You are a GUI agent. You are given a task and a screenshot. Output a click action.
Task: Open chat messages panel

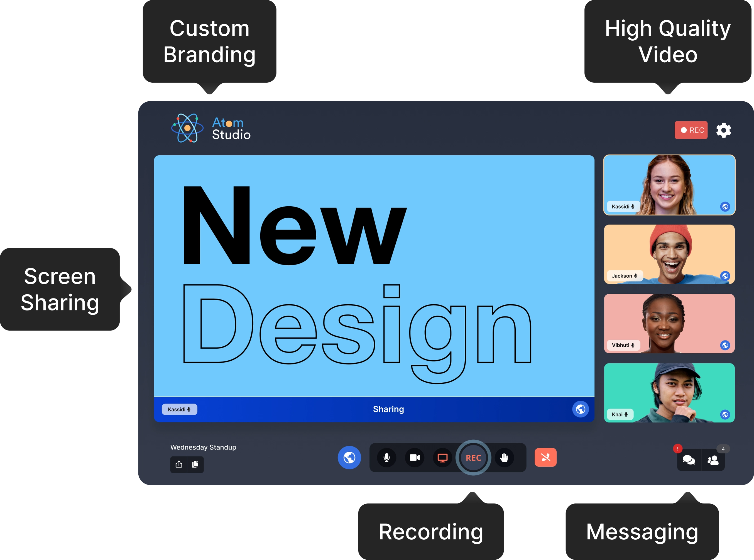tap(689, 460)
